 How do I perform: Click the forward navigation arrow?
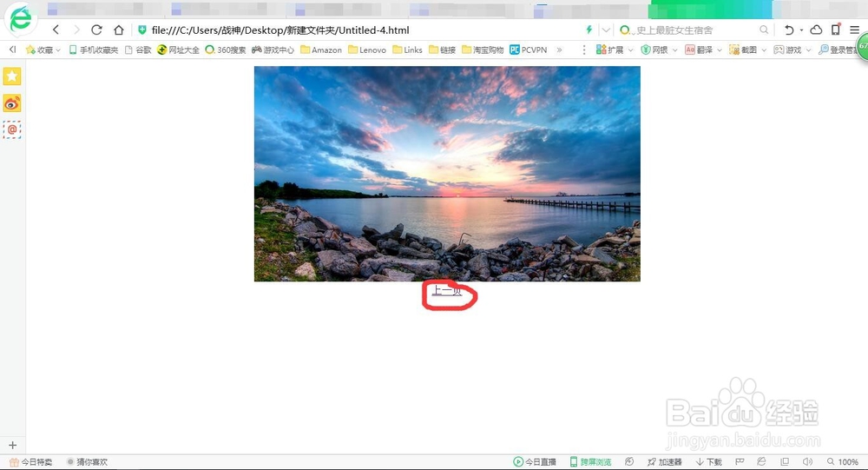[76, 30]
